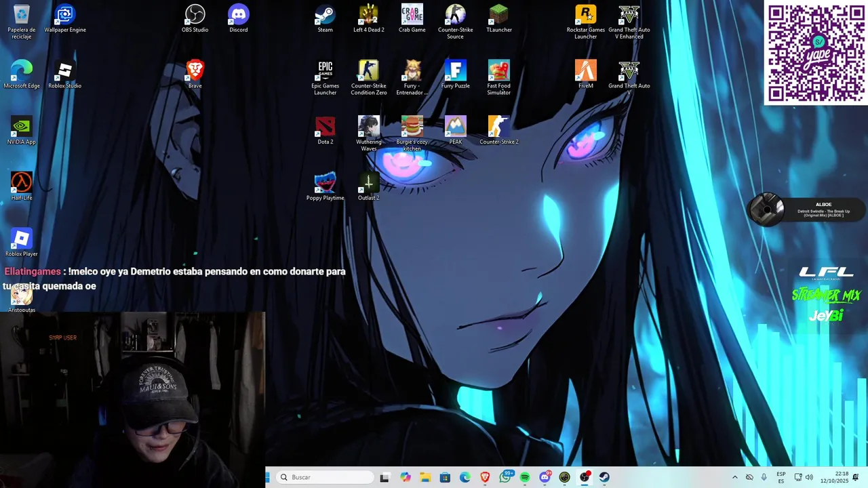Open the TLauncher desktop icon
868x488 pixels.
(499, 19)
